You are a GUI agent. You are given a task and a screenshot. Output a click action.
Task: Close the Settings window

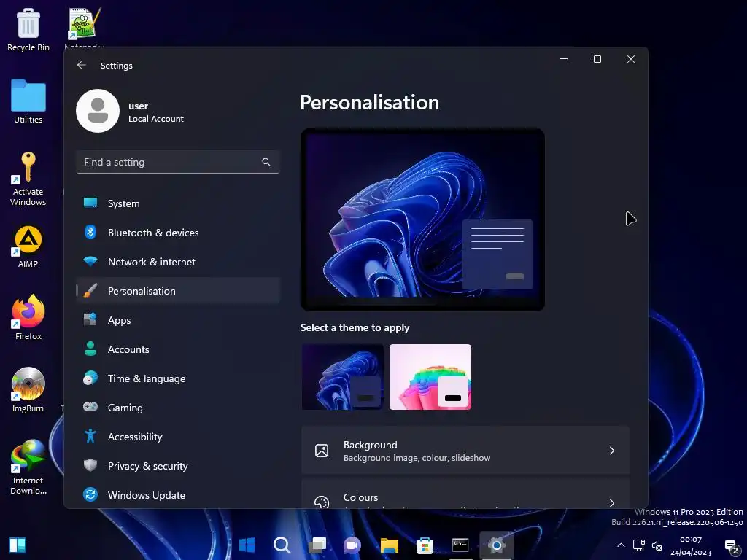631,59
